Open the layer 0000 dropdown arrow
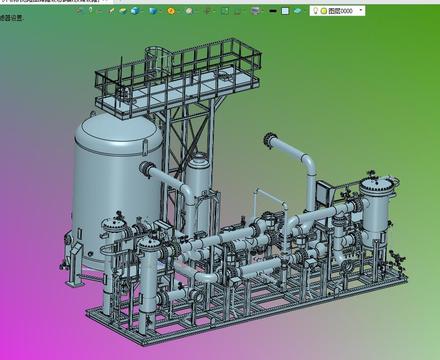The width and height of the screenshot is (440, 360). point(361,11)
